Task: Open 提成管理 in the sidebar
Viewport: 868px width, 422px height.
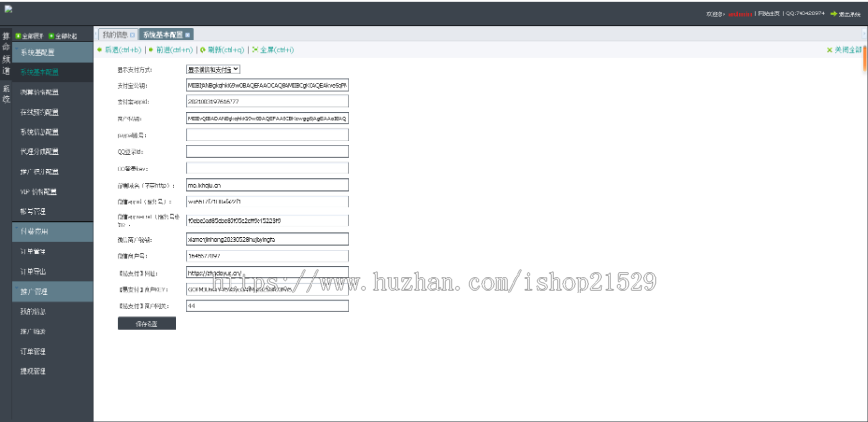Action: 52,372
